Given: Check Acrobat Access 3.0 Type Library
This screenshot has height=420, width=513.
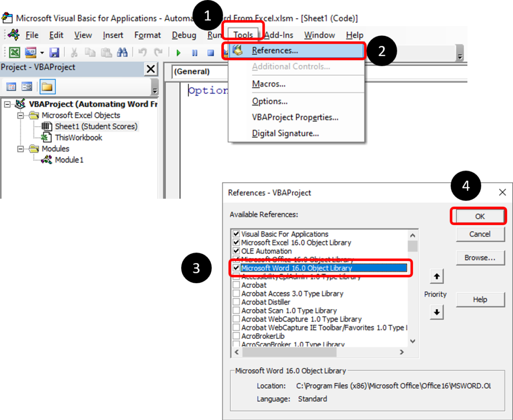Looking at the screenshot, I should [236, 293].
